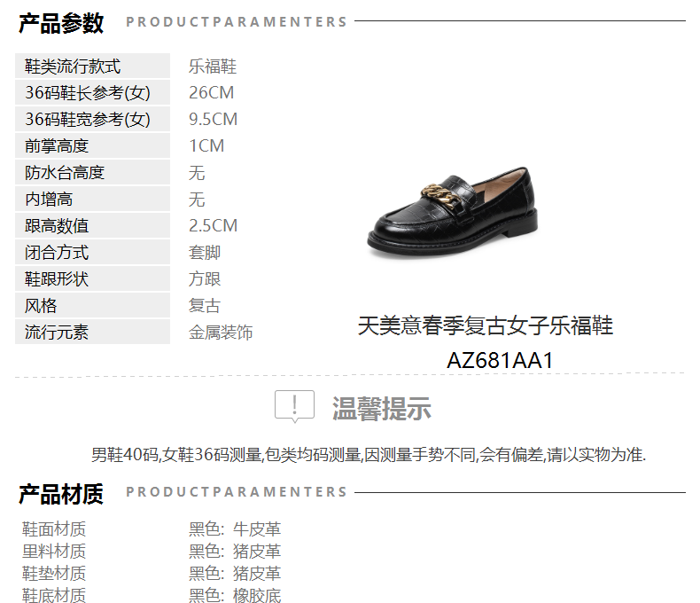Click the 天美意春季复古女子乐福鞋 product title

pyautogui.click(x=486, y=325)
